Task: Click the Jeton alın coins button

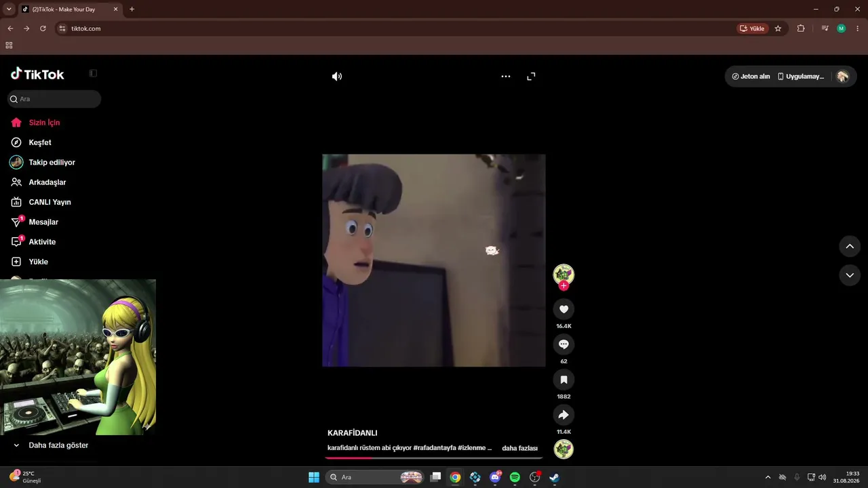Action: coord(751,77)
